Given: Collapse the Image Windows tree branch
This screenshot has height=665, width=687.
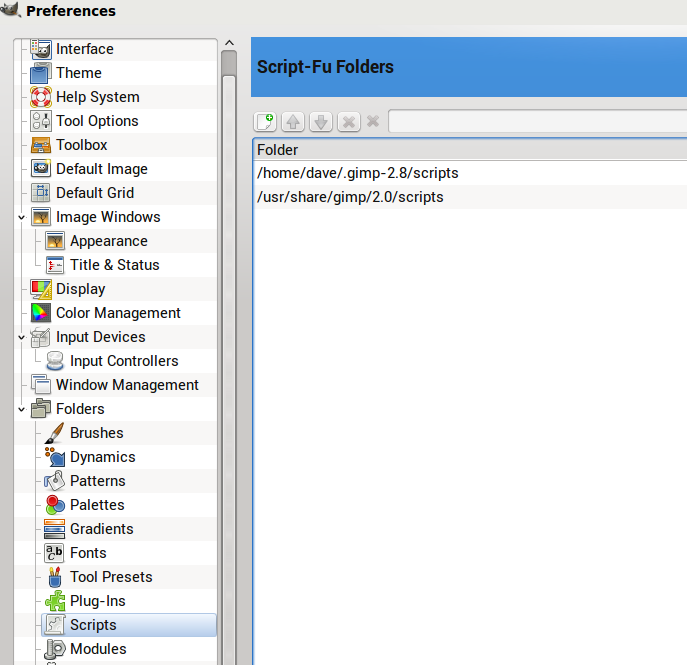Looking at the screenshot, I should click(21, 217).
